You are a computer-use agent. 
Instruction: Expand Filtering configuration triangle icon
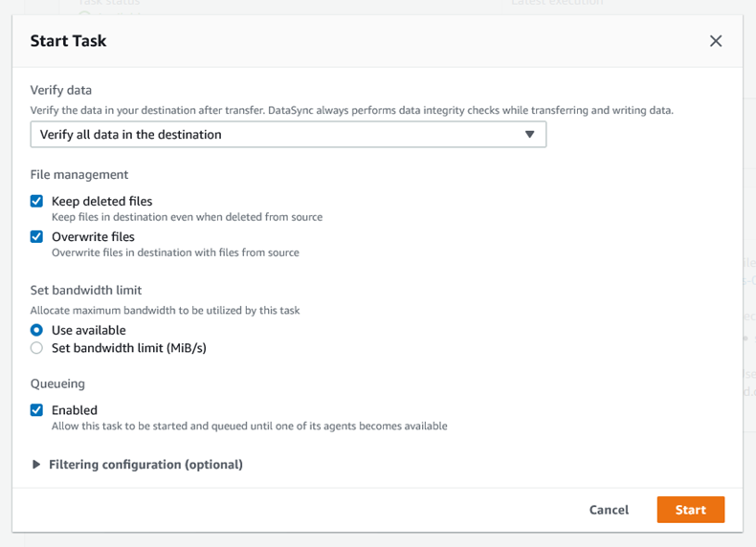(x=36, y=465)
